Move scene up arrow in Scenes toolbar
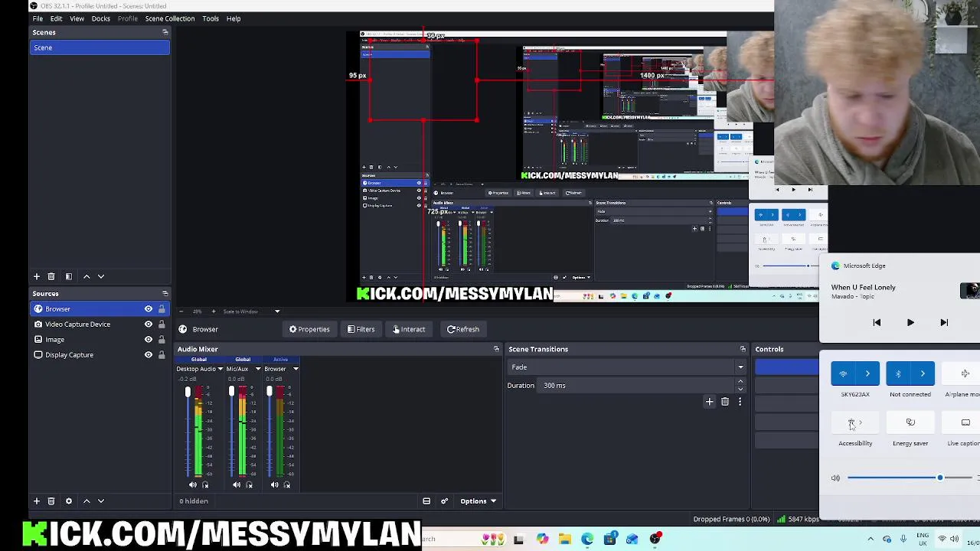This screenshot has width=980, height=551. point(87,276)
